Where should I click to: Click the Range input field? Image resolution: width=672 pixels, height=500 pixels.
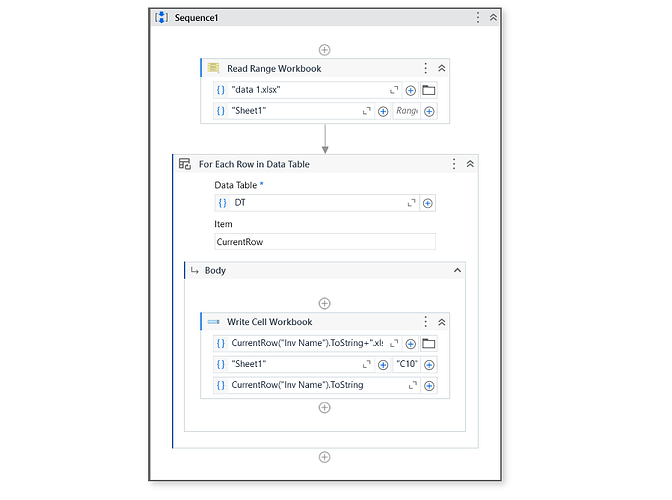(406, 111)
